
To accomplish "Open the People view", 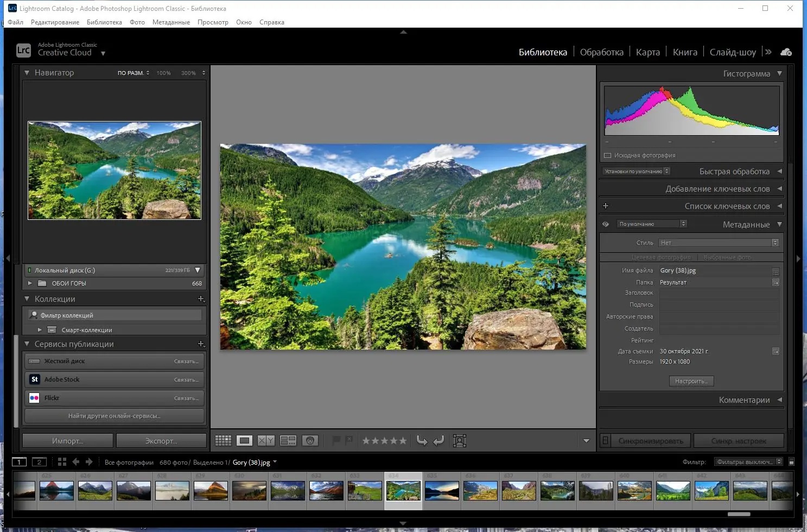I will (x=310, y=440).
